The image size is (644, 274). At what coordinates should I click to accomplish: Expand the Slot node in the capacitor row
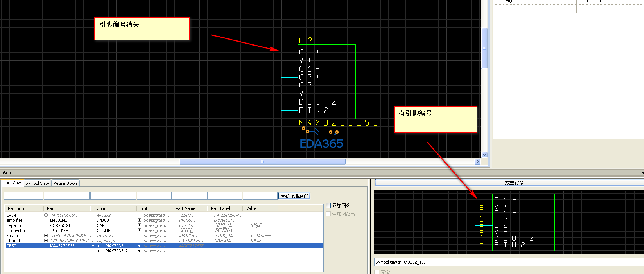pyautogui.click(x=139, y=225)
